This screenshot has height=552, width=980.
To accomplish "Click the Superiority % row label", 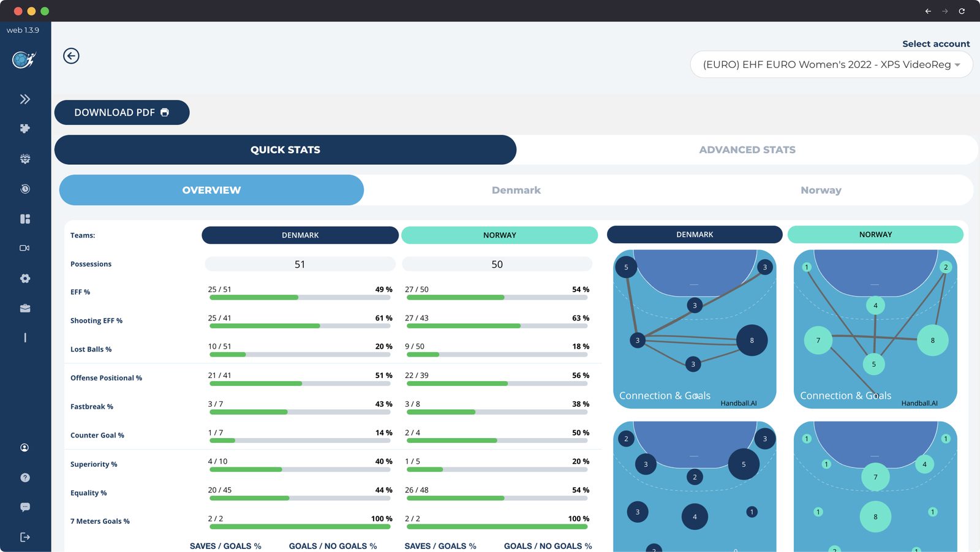I will [x=94, y=464].
